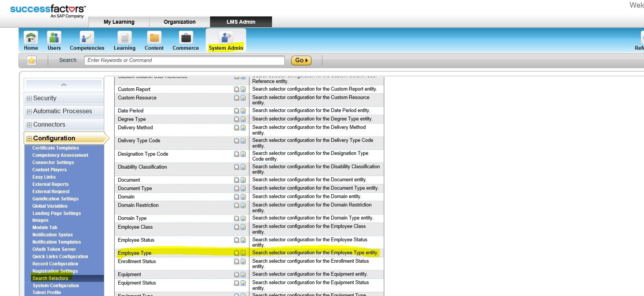Switch to the Organization tab
This screenshot has width=644, height=296.
tap(180, 22)
